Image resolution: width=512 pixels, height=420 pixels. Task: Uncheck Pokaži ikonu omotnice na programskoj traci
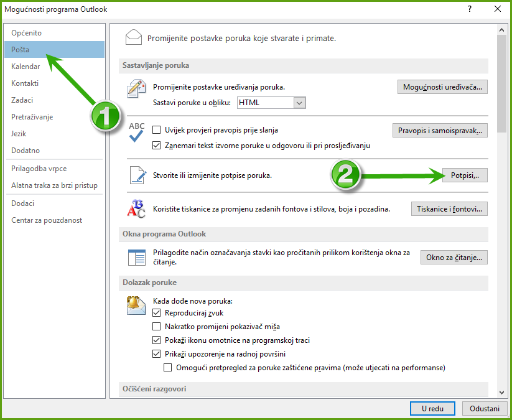point(157,340)
